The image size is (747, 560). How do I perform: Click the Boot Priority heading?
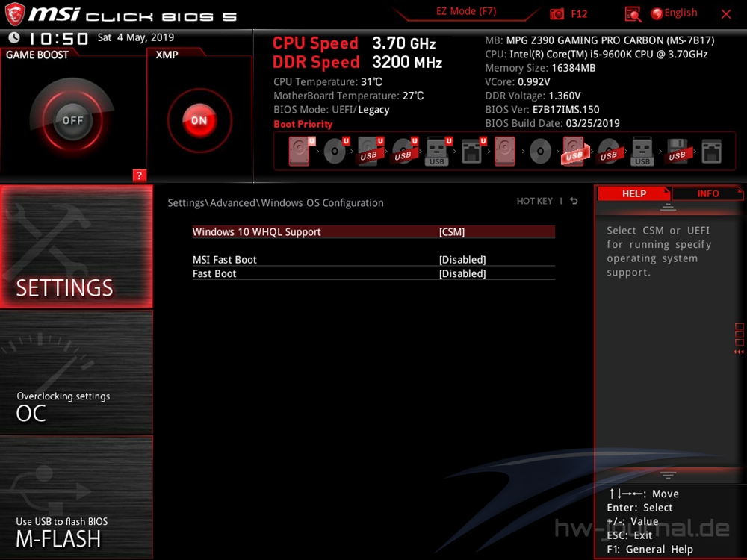(x=303, y=124)
